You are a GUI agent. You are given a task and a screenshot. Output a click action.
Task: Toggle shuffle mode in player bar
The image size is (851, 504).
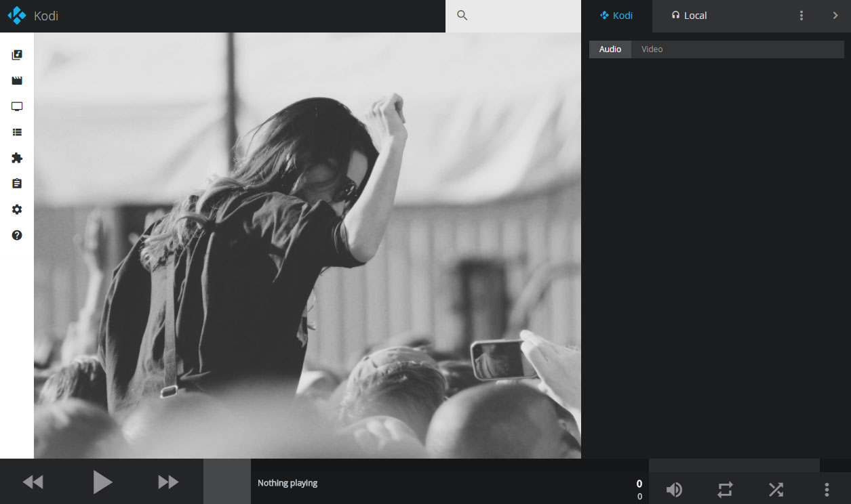[x=776, y=489]
